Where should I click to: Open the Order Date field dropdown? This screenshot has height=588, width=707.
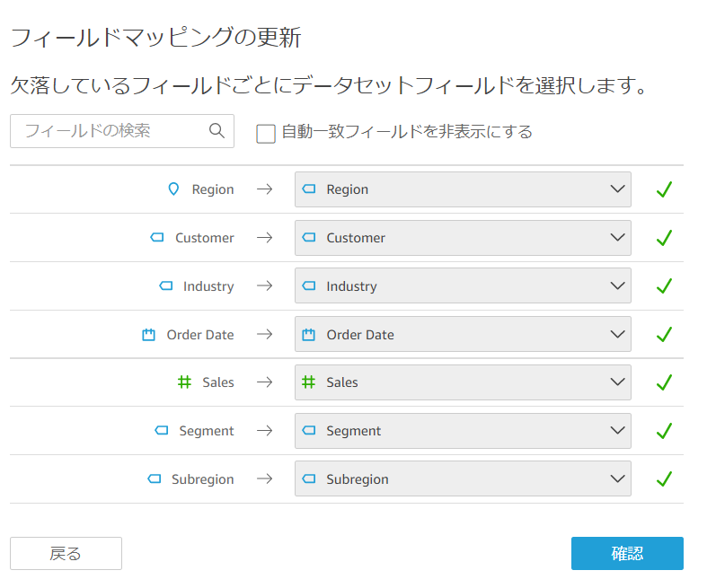(463, 335)
